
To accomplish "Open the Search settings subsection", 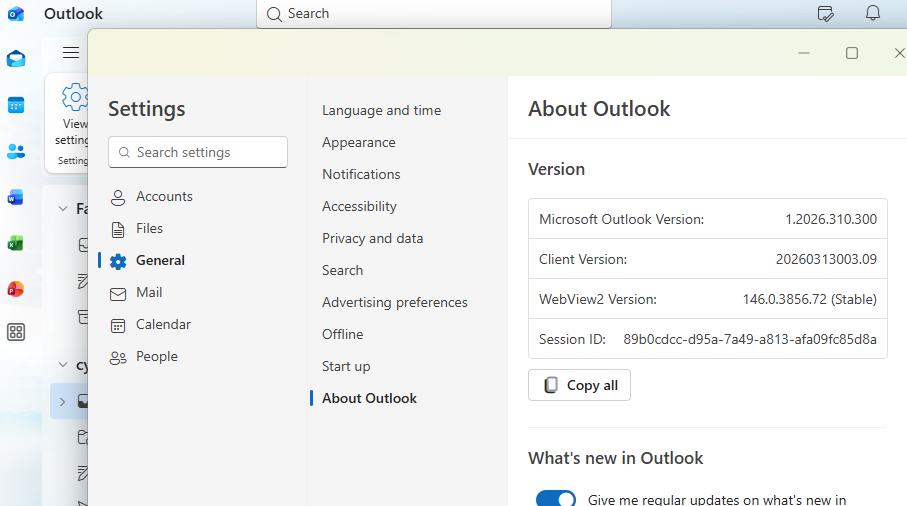I will (x=342, y=270).
